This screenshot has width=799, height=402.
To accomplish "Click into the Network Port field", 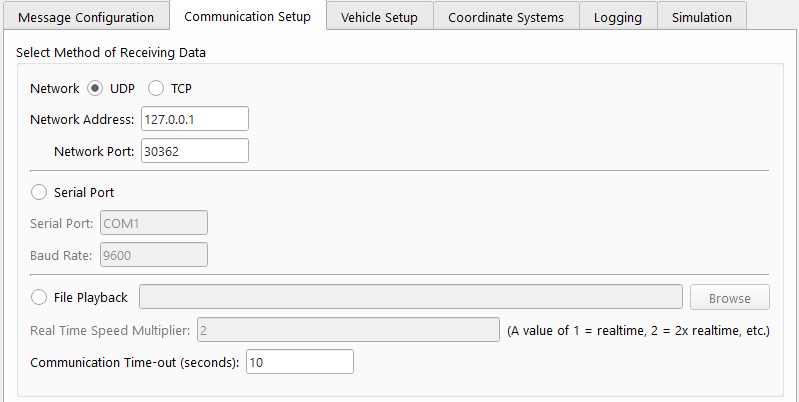I will click(194, 150).
